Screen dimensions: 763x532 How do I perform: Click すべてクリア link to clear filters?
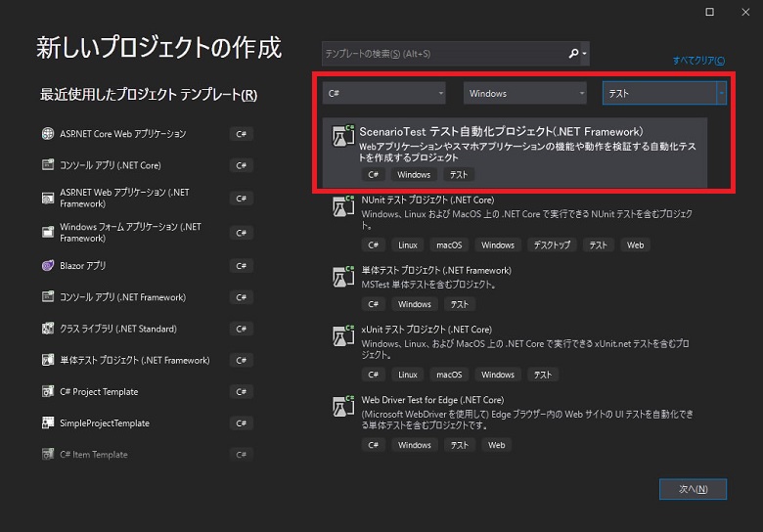698,61
